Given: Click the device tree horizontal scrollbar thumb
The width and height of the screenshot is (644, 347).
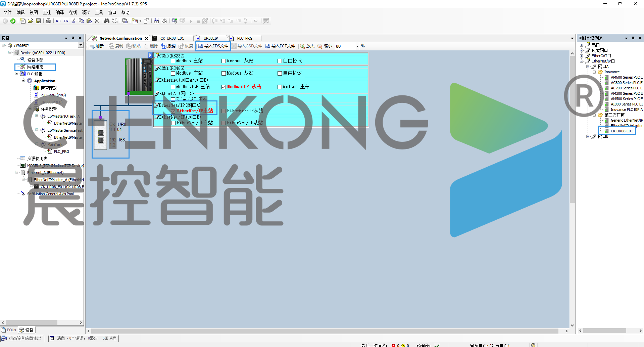Looking at the screenshot, I should click(31, 322).
